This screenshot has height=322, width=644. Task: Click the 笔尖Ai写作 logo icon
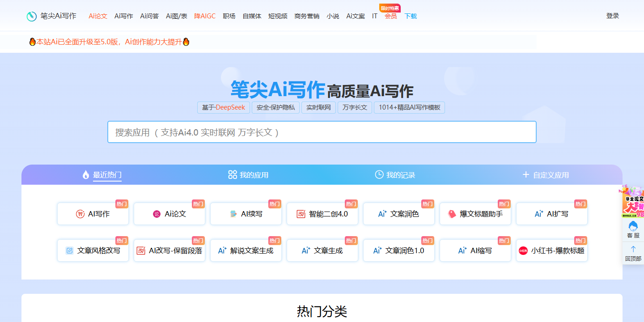pos(32,16)
